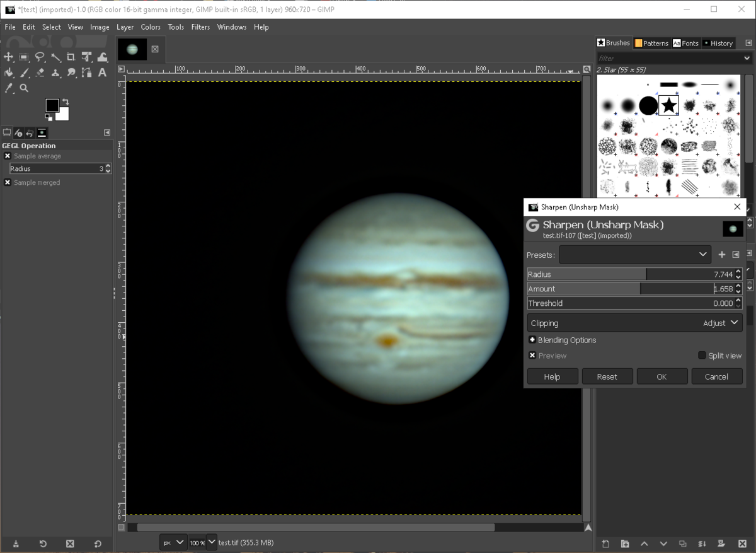Viewport: 756px width, 553px height.
Task: Click the Zoom magnifier tool
Action: pyautogui.click(x=24, y=88)
